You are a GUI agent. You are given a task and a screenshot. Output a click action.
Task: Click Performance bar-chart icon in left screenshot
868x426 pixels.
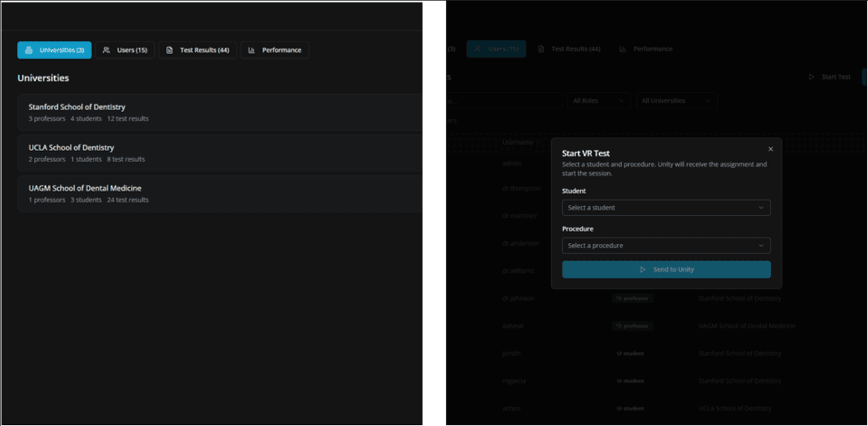tap(251, 51)
